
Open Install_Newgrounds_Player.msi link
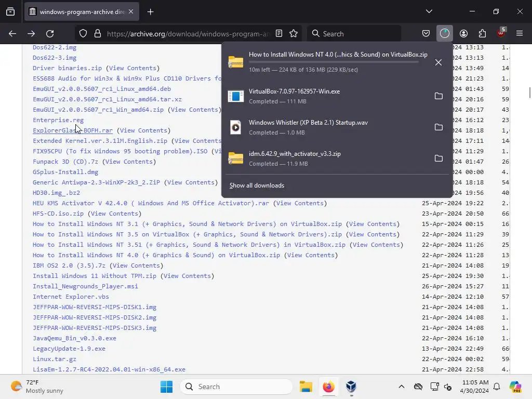tap(85, 286)
